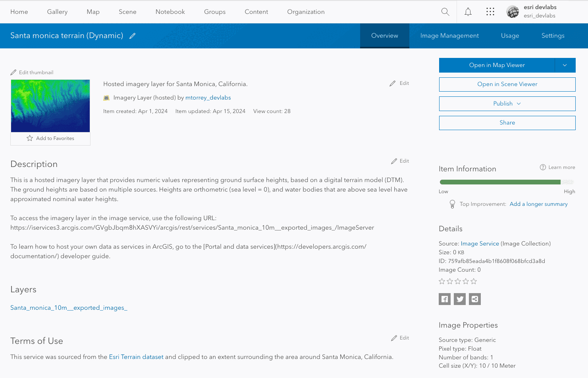Image resolution: width=588 pixels, height=378 pixels.
Task: Click Open in Scene Viewer
Action: coord(507,84)
